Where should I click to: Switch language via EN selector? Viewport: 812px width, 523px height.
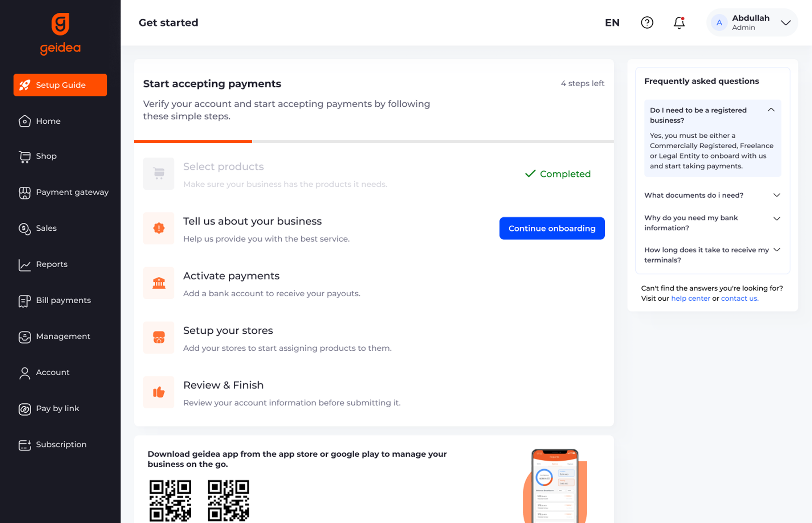[x=612, y=22]
